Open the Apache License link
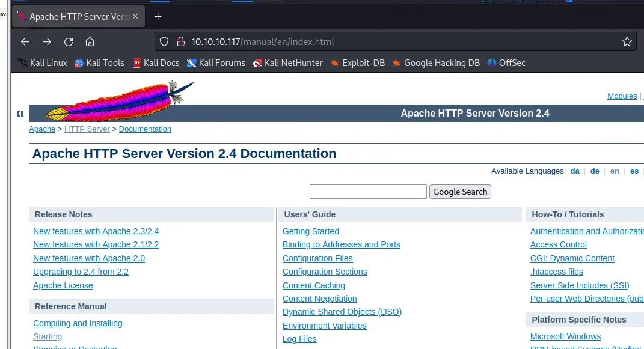 [x=63, y=285]
